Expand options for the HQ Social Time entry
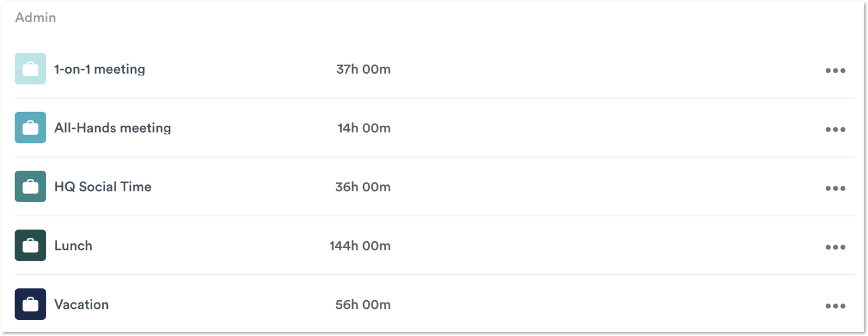Screen dimensions: 868x336 pyautogui.click(x=836, y=188)
